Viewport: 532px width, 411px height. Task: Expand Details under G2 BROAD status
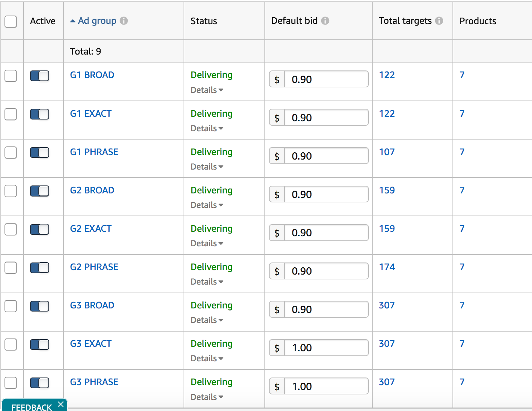(207, 205)
